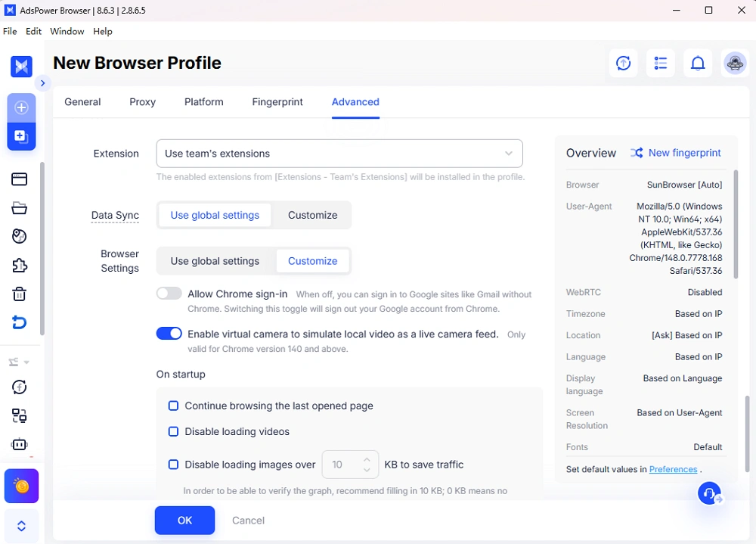Viewport: 756px width, 544px height.
Task: Click the sidebar up-down chevron button
Action: point(21,526)
